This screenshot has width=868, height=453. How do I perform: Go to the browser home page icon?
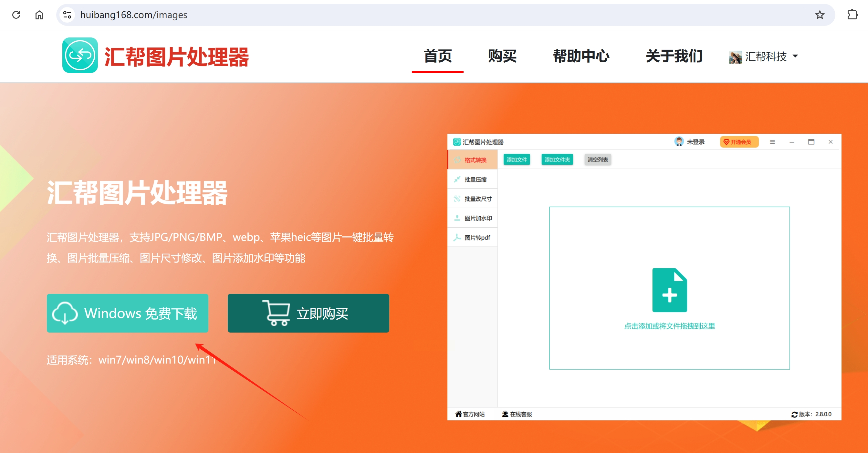[x=39, y=15]
